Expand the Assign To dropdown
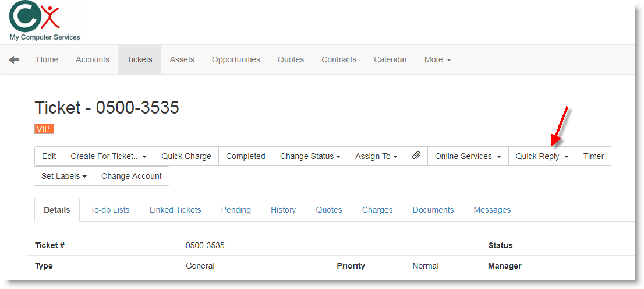Viewport: 644px width, 289px height. [x=376, y=156]
